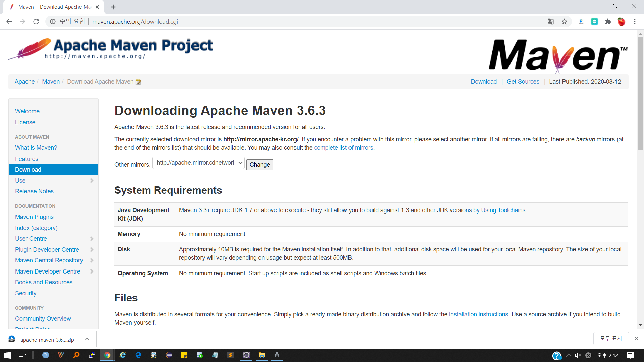Open the apple profile avatar
Viewport: 644px width, 362px height.
coord(622,22)
